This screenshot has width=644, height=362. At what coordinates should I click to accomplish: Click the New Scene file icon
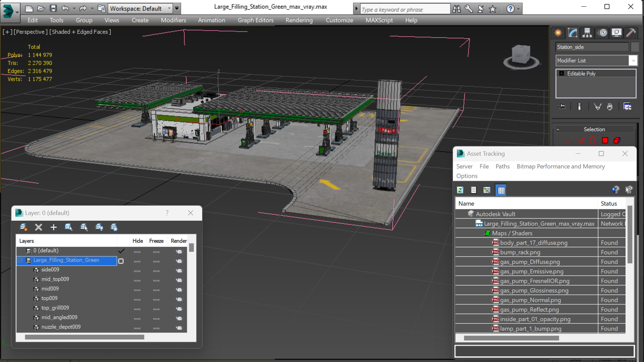(x=29, y=8)
